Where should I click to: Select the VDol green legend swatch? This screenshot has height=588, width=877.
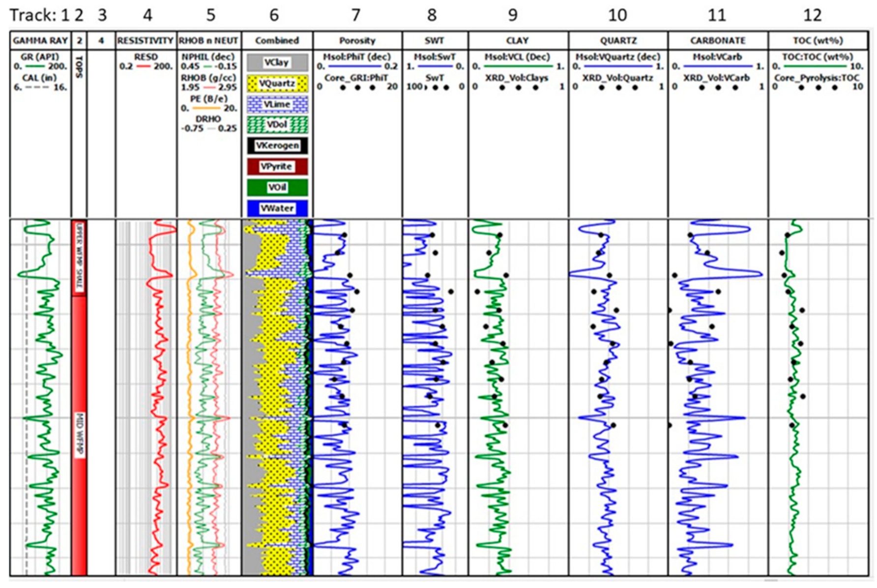click(x=277, y=125)
